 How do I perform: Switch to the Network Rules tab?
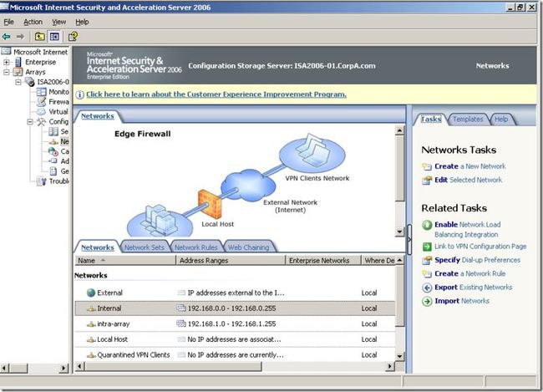tap(196, 247)
